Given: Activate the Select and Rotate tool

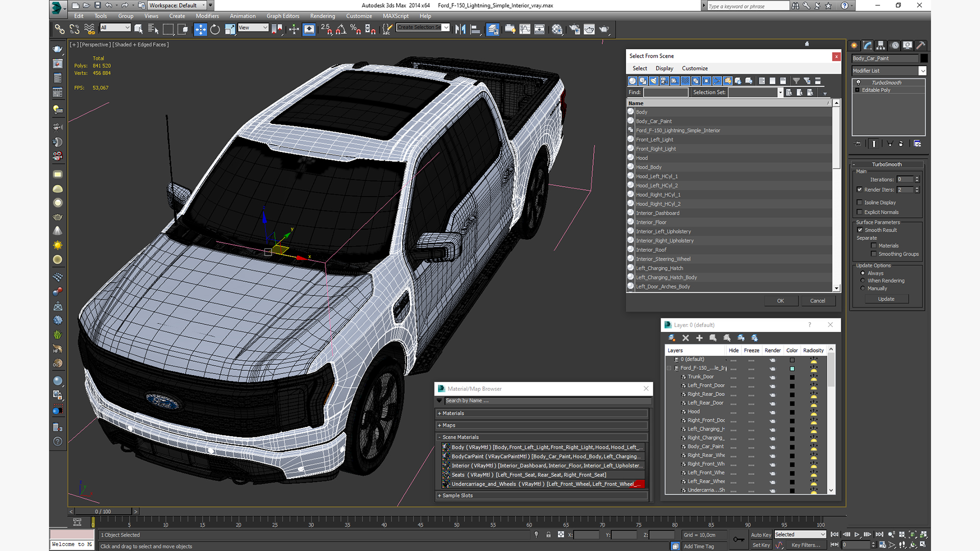Looking at the screenshot, I should (215, 29).
